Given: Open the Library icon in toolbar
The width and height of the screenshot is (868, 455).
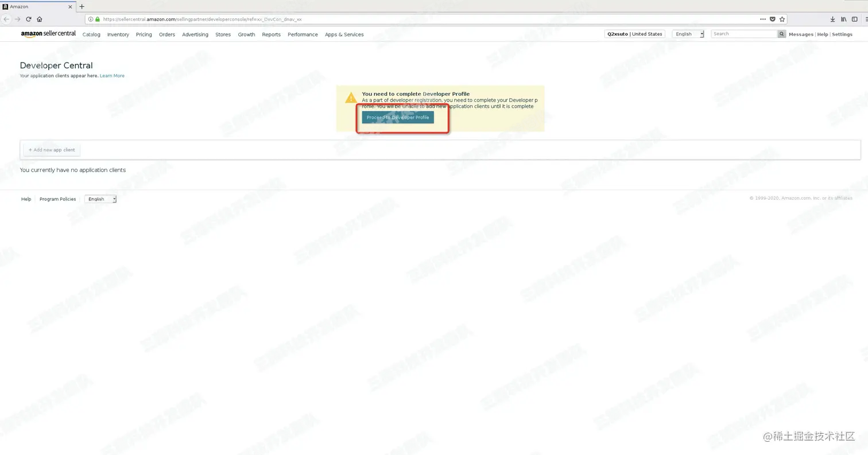Looking at the screenshot, I should tap(843, 19).
